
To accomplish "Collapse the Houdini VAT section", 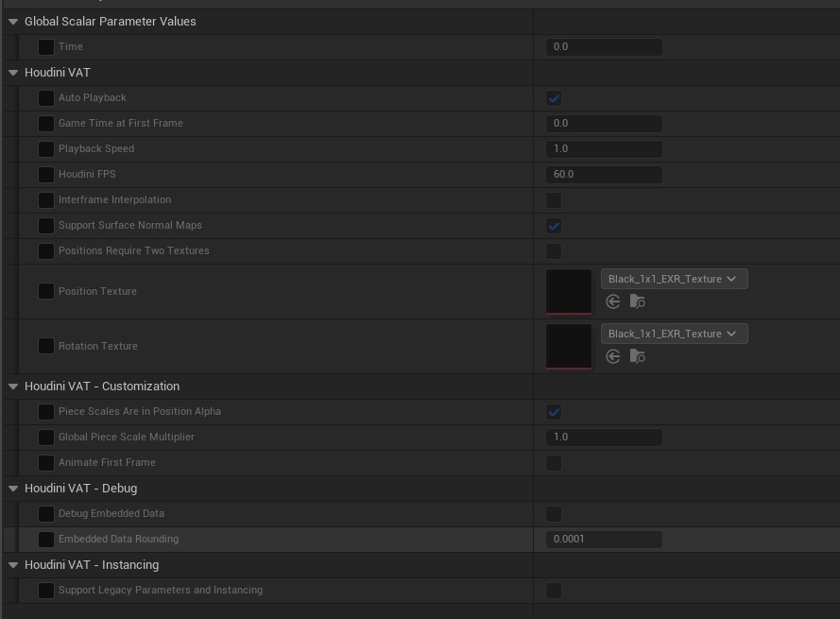I will point(13,73).
